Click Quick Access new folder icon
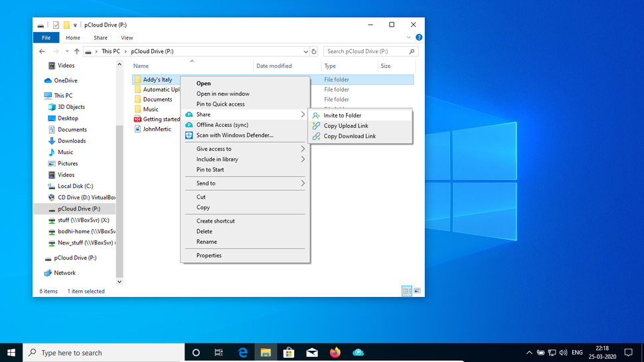The image size is (644, 362). [x=66, y=25]
